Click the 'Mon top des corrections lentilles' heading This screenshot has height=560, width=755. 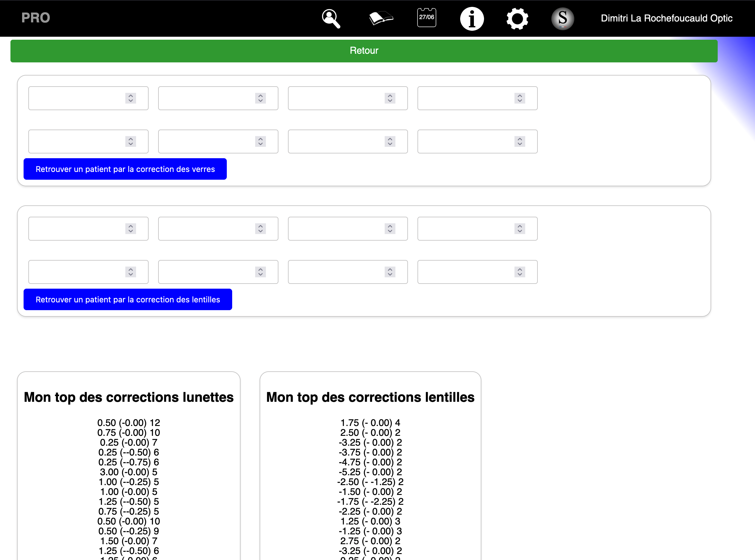tap(370, 397)
